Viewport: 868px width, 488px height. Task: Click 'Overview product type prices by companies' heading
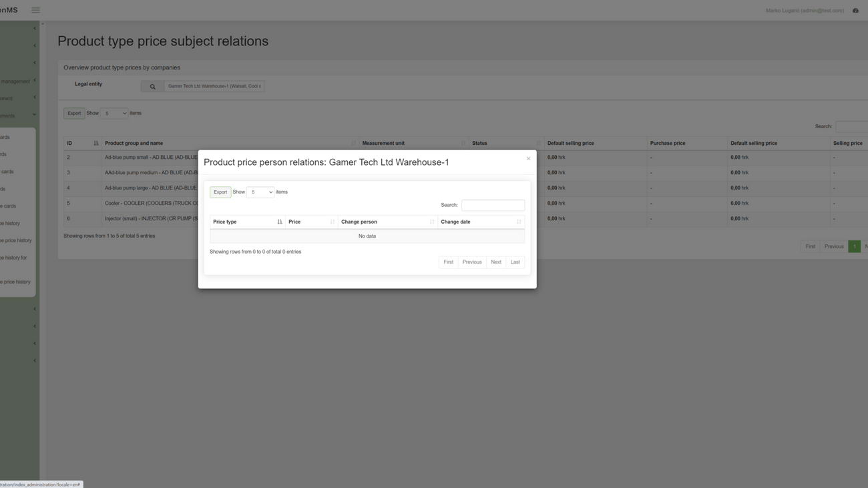(x=122, y=67)
